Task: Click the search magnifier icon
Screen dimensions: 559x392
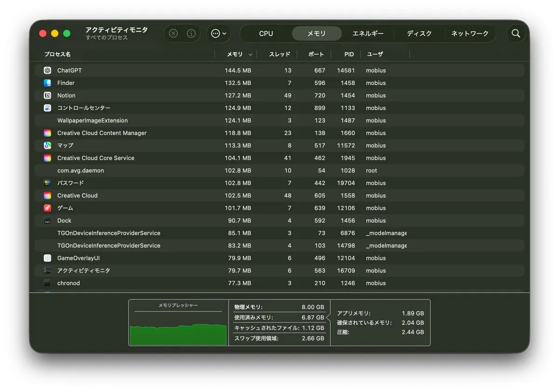Action: pyautogui.click(x=516, y=34)
